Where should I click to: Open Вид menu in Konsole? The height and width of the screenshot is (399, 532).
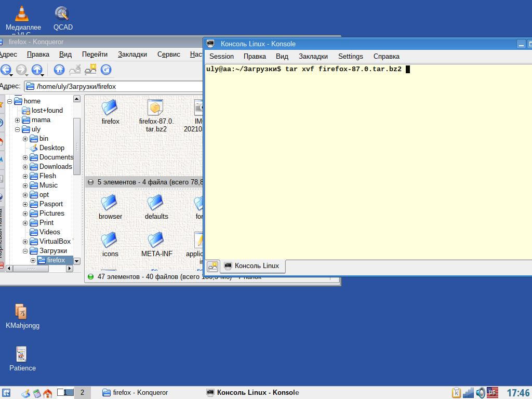(x=282, y=56)
